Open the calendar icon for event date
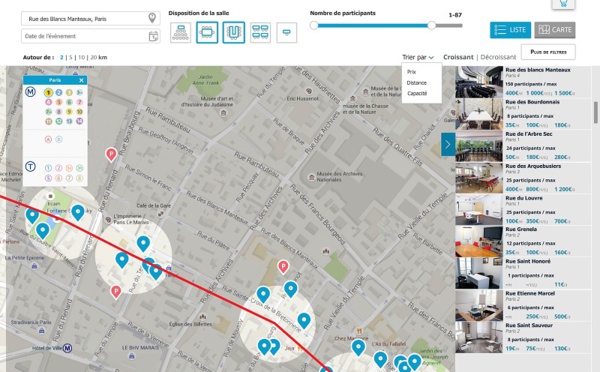Screen dimensions: 600x372 [x=153, y=36]
